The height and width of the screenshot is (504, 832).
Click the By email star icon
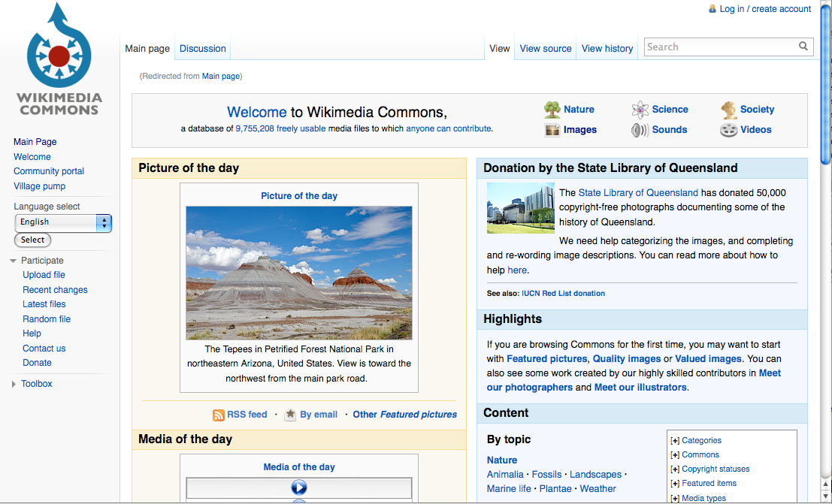pyautogui.click(x=289, y=415)
